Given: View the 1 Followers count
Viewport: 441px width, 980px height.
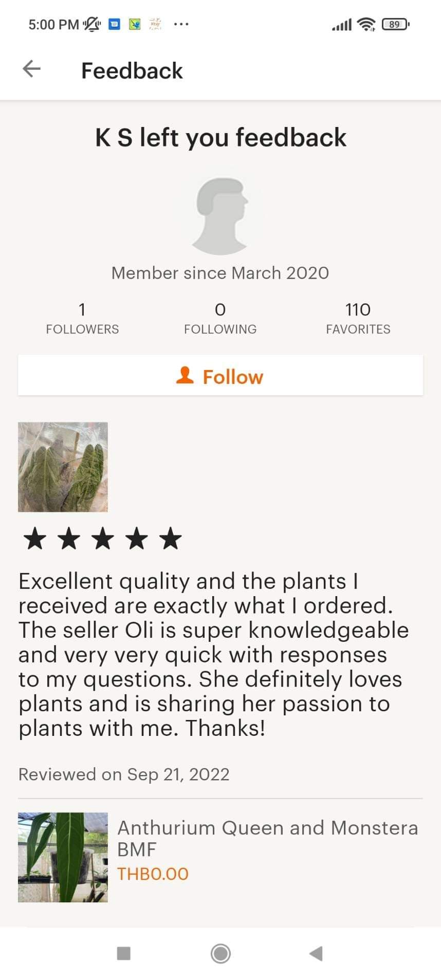Looking at the screenshot, I should pyautogui.click(x=82, y=318).
